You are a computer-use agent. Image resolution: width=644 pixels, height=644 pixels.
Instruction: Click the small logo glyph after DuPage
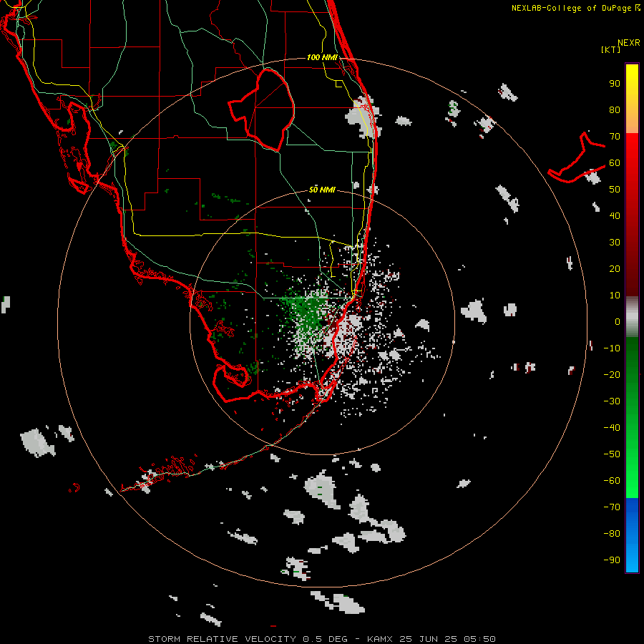638,7
